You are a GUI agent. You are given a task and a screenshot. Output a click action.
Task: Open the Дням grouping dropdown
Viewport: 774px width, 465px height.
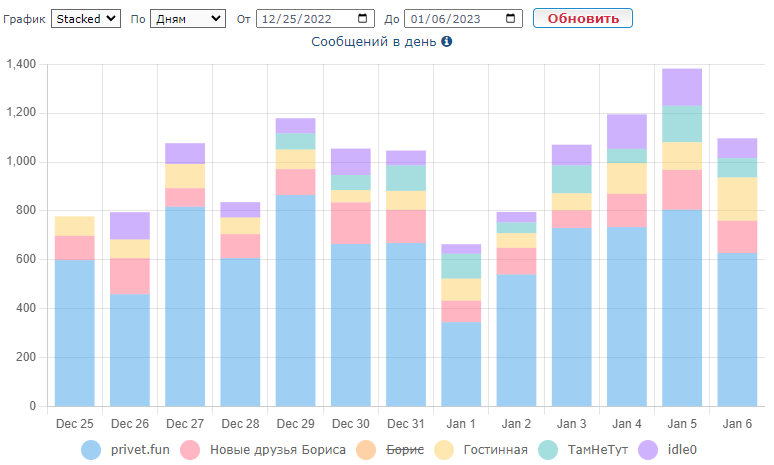click(188, 19)
